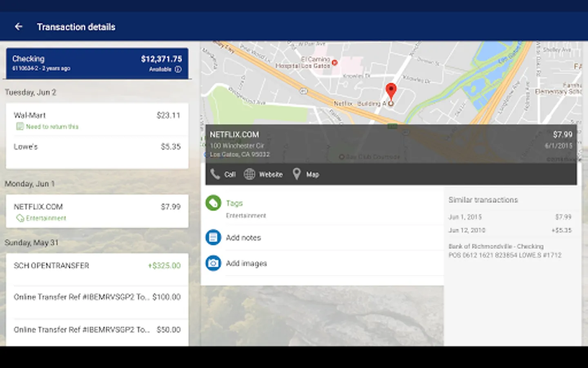Click the NETFLIX.COM merchant name on overlay
This screenshot has height=368, width=588.
(x=234, y=135)
